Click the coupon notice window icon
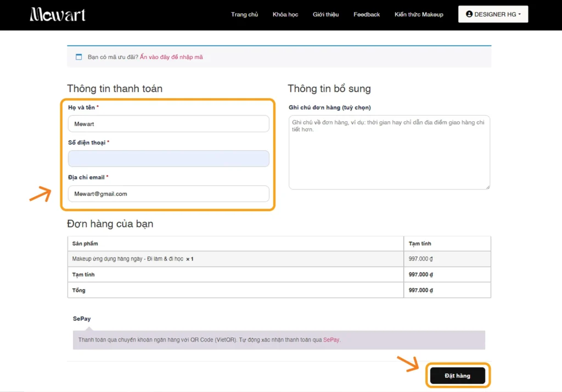The height and width of the screenshot is (392, 562). [78, 57]
